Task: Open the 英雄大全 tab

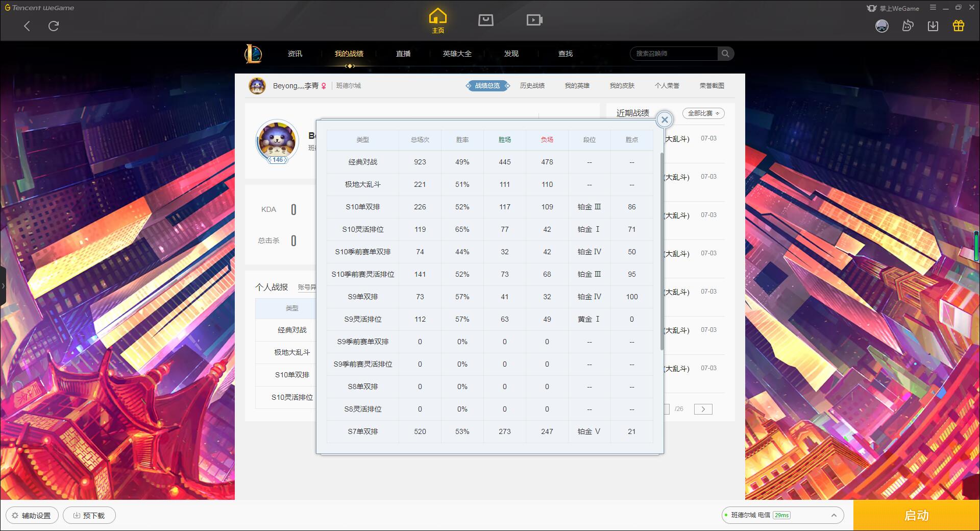Action: pyautogui.click(x=457, y=54)
